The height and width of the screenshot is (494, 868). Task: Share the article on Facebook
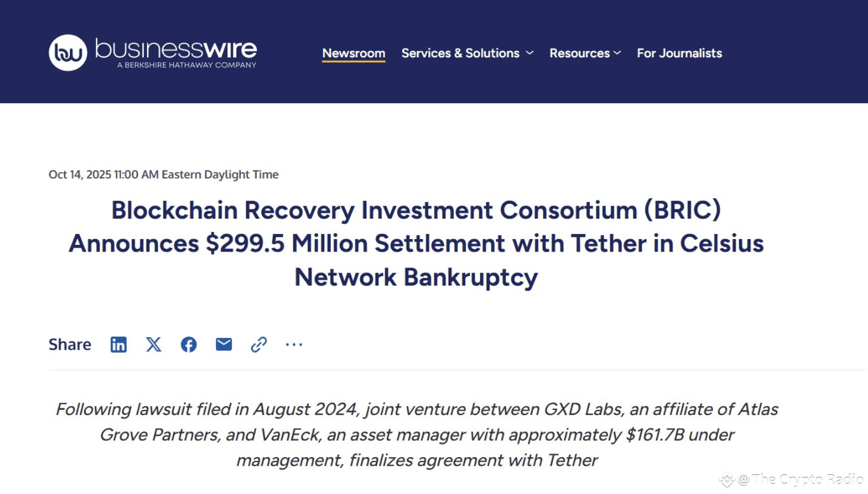(x=189, y=344)
